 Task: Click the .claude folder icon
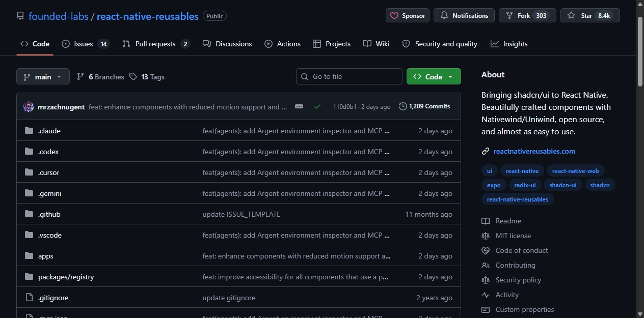point(29,131)
